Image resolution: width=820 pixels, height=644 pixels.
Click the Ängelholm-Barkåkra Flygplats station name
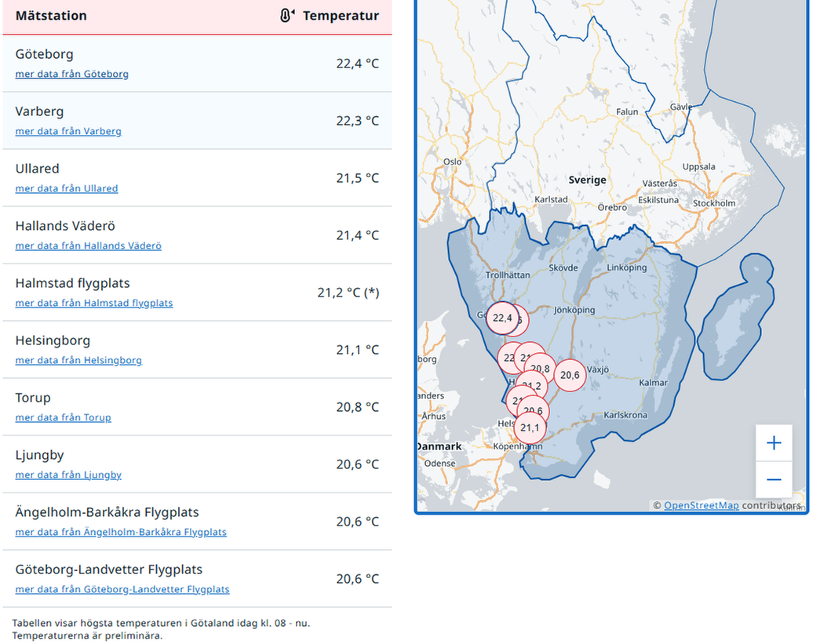tap(108, 512)
